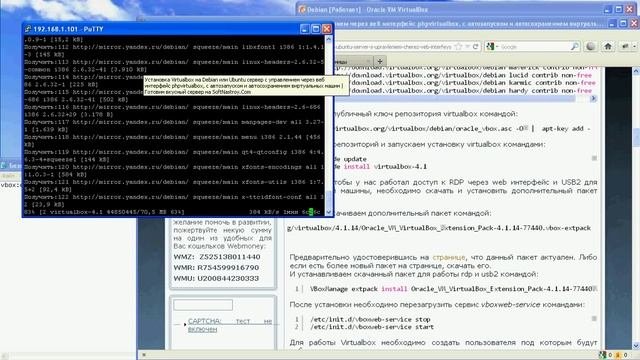Image resolution: width=640 pixels, height=360 pixels.
Task: Click the round globe button in browser toolbar
Action: click(x=591, y=47)
